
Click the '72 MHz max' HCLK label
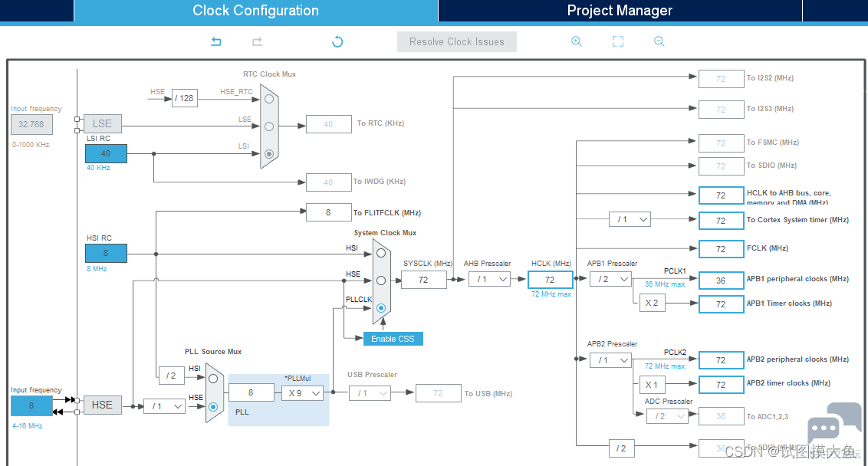tap(551, 294)
